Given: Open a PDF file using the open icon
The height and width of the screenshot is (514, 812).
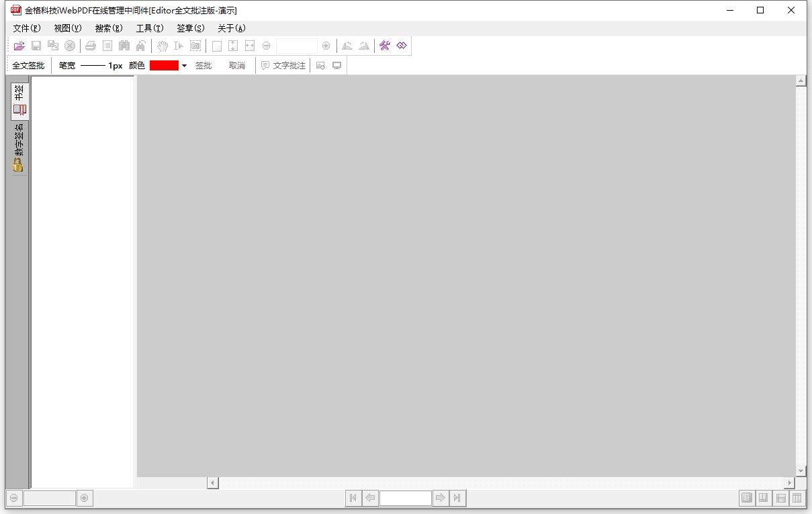Looking at the screenshot, I should click(19, 46).
